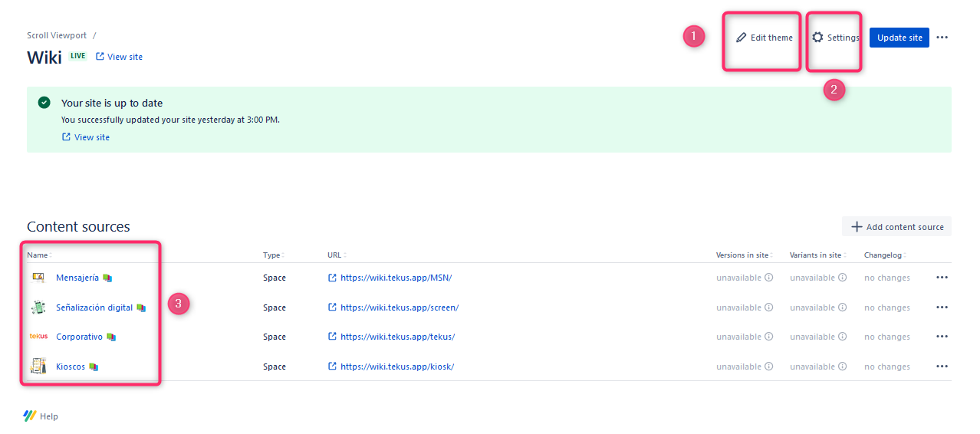Click Add content source button
Screen dimensions: 980x434
pos(896,227)
